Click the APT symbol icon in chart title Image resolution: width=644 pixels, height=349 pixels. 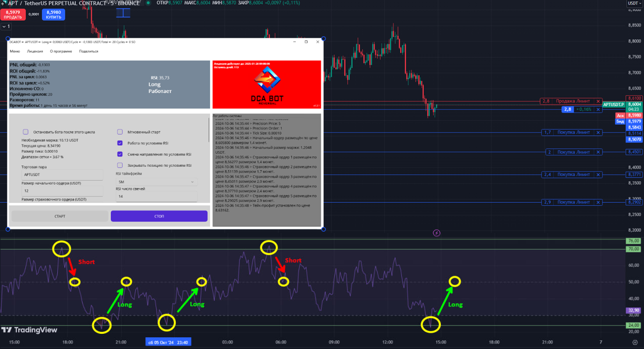[3, 3]
